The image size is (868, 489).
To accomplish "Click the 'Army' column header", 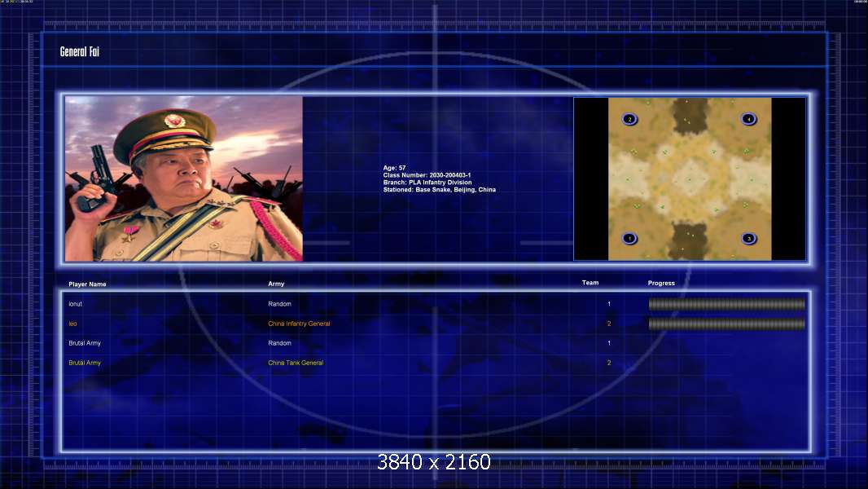I will pyautogui.click(x=276, y=284).
